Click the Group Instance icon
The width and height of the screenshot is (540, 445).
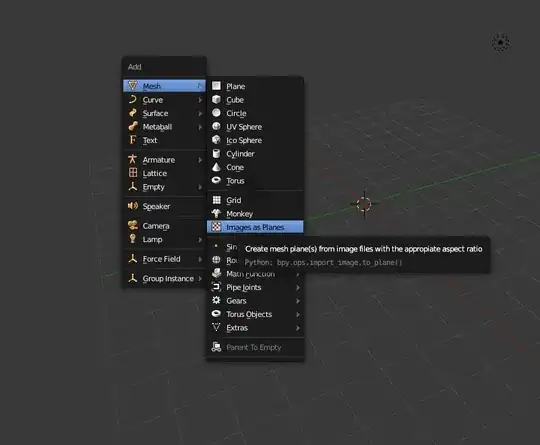(133, 278)
